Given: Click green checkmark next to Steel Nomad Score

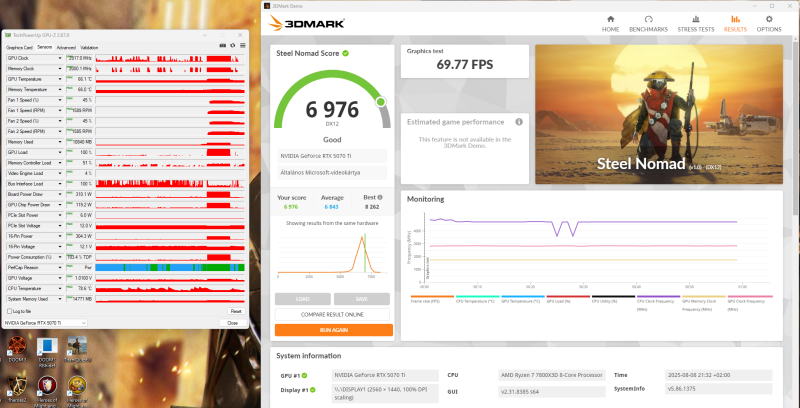Looking at the screenshot, I should click(345, 53).
